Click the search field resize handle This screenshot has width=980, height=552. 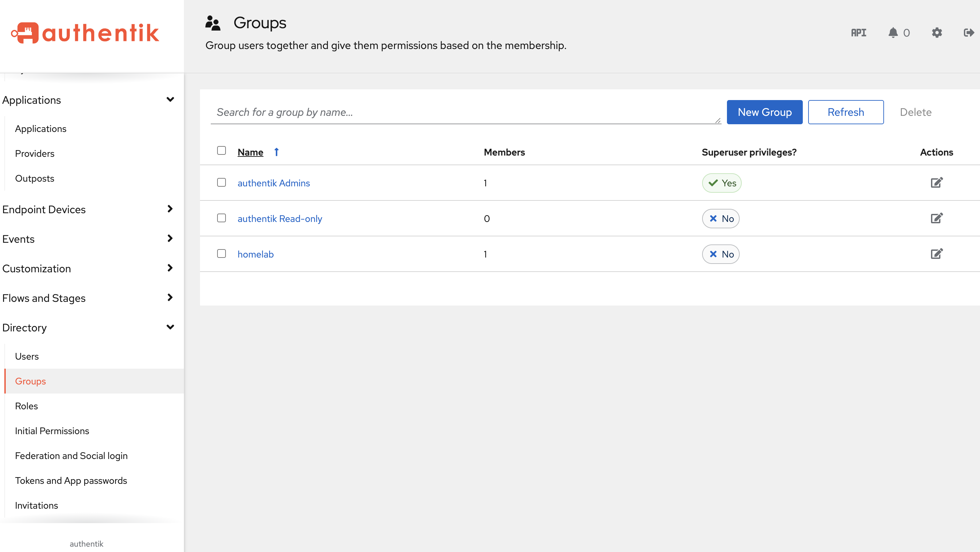point(718,120)
